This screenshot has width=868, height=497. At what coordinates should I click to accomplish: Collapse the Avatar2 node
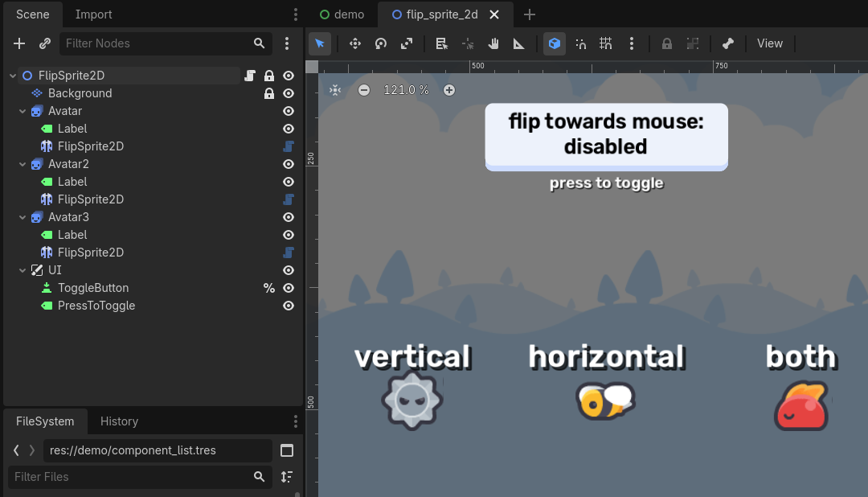23,163
